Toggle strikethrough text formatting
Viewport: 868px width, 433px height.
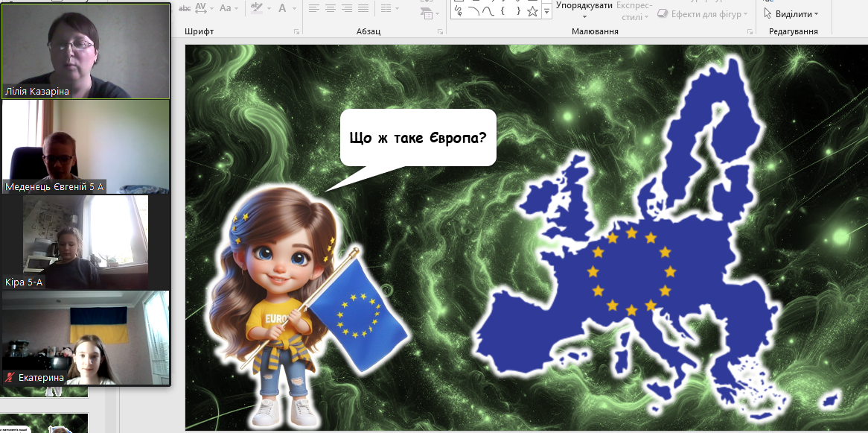point(185,7)
